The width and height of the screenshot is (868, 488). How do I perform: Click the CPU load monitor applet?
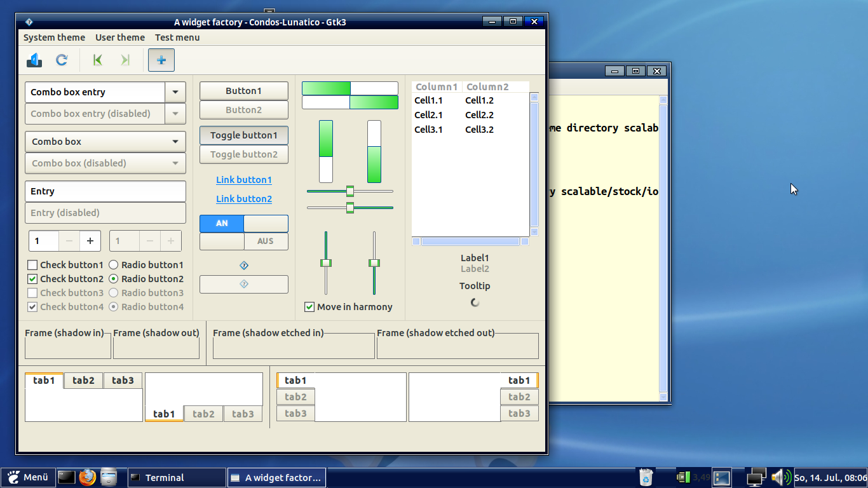click(x=683, y=477)
